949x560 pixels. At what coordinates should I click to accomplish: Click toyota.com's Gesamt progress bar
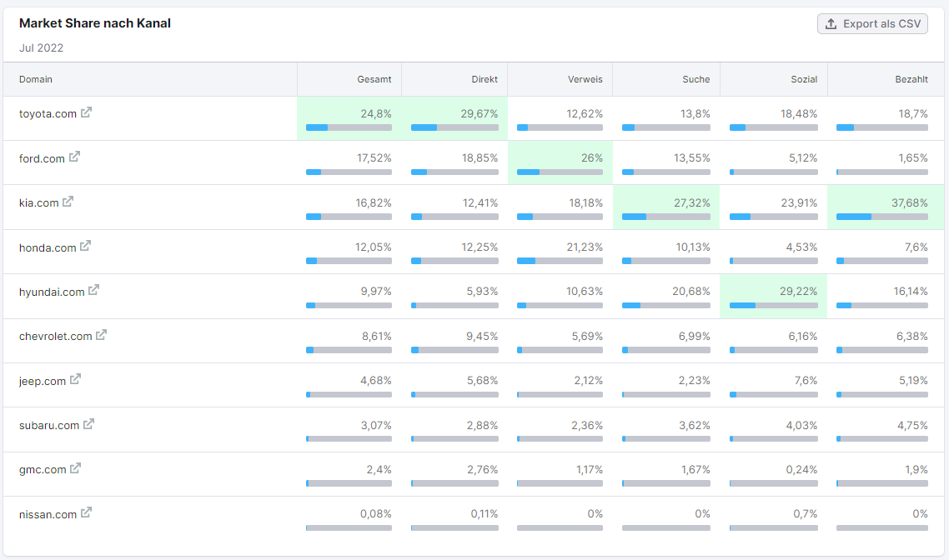tap(350, 127)
